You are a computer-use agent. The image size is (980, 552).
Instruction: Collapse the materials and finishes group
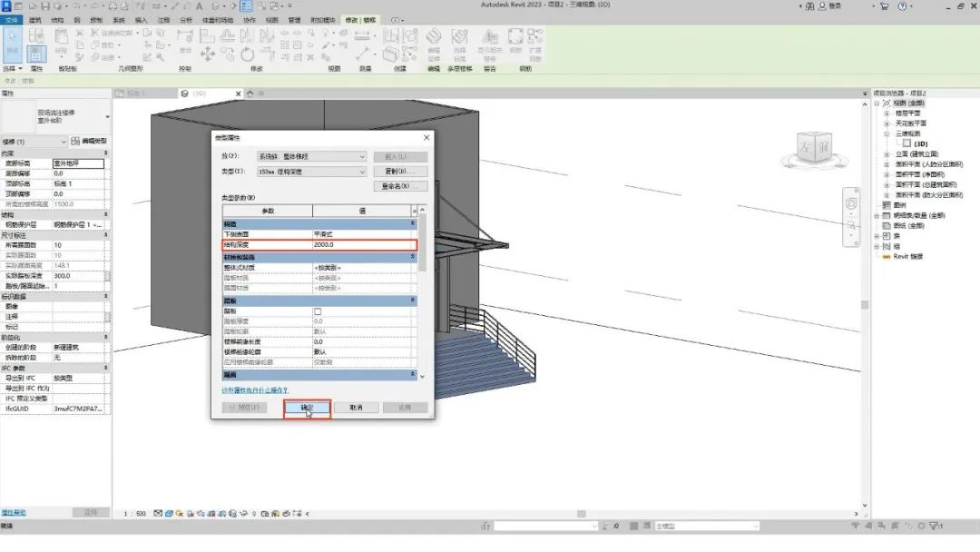tap(413, 257)
